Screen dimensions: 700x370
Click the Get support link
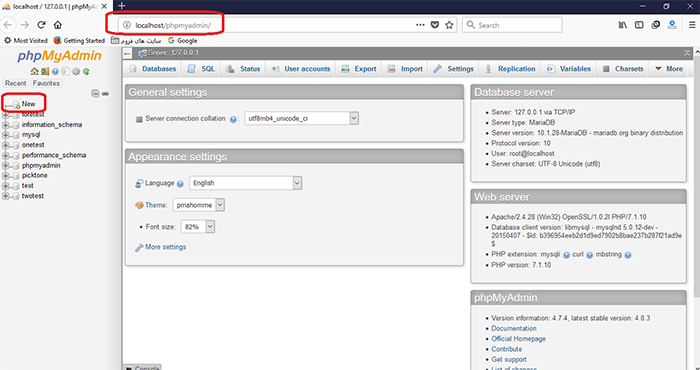[509, 359]
